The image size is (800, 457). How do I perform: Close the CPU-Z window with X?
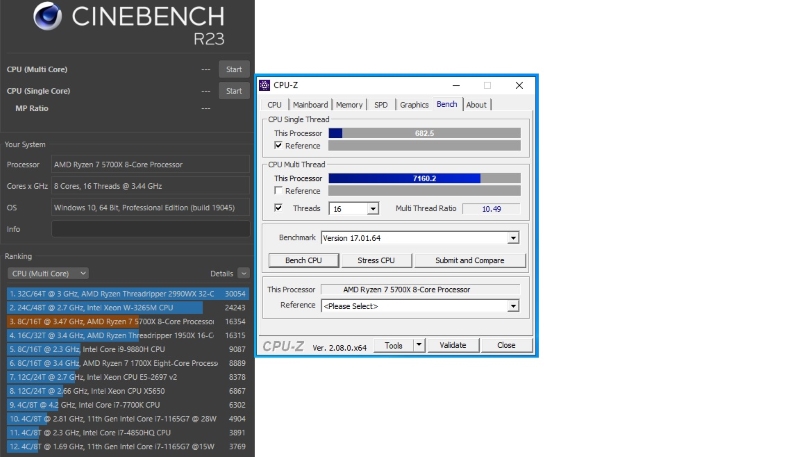pyautogui.click(x=519, y=85)
